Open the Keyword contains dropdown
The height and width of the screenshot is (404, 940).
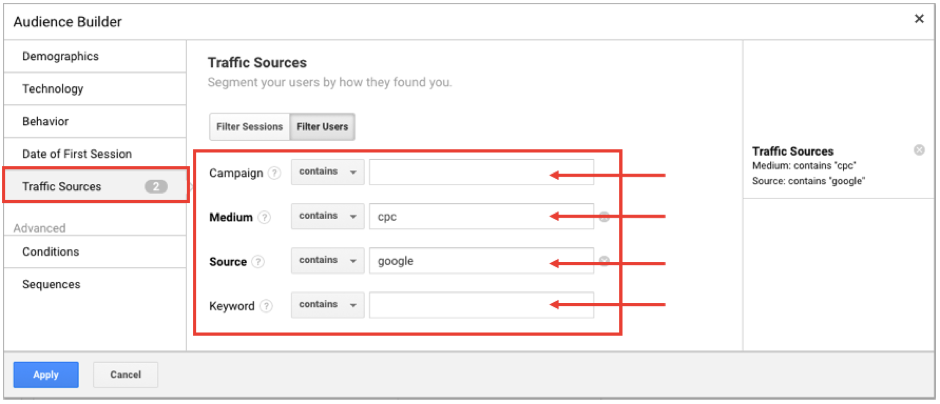[327, 305]
